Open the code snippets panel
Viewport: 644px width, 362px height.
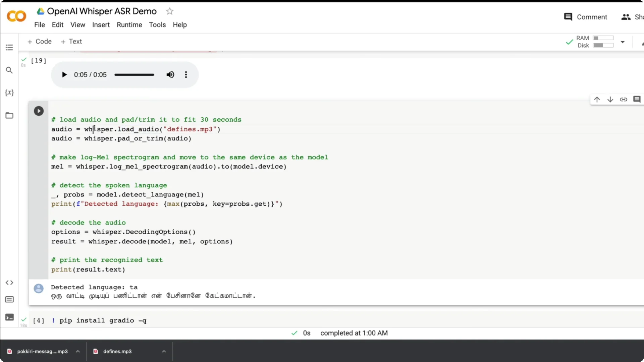click(x=9, y=283)
